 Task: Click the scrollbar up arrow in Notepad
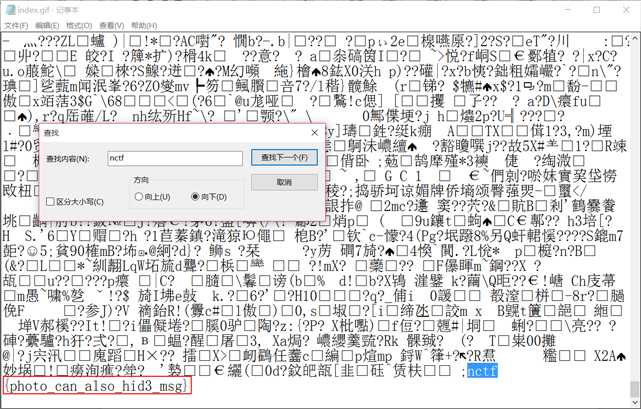635,38
